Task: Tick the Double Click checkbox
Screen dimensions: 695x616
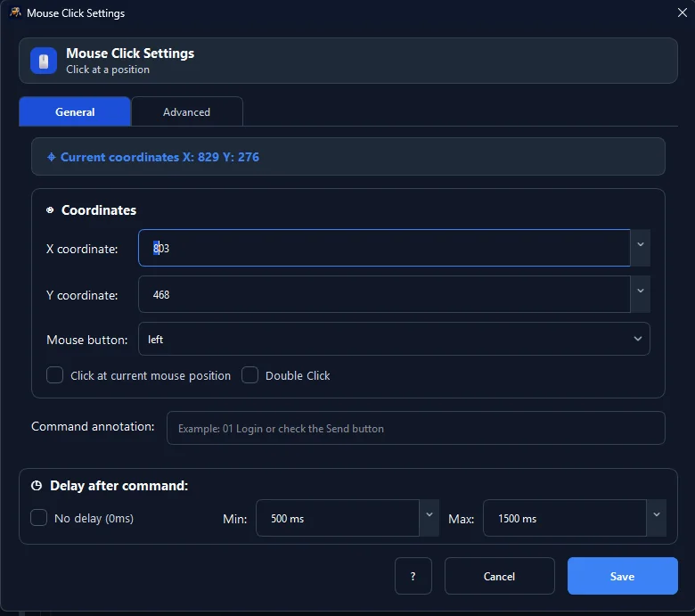Action: [250, 375]
